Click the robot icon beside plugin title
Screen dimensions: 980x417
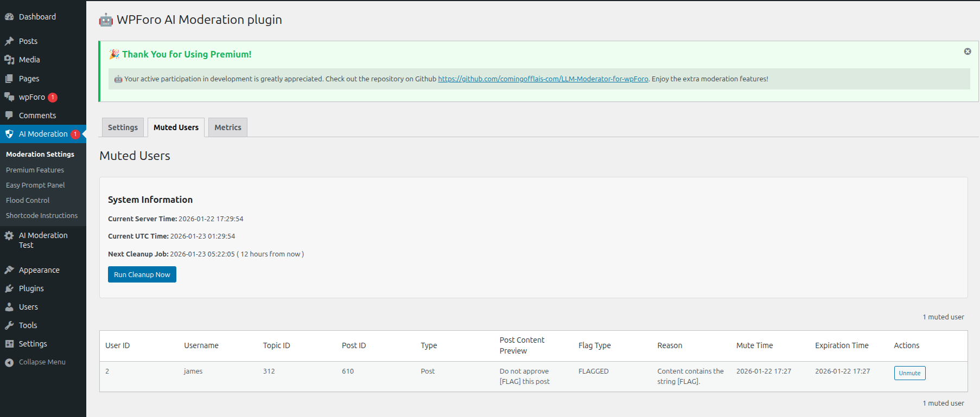(106, 20)
